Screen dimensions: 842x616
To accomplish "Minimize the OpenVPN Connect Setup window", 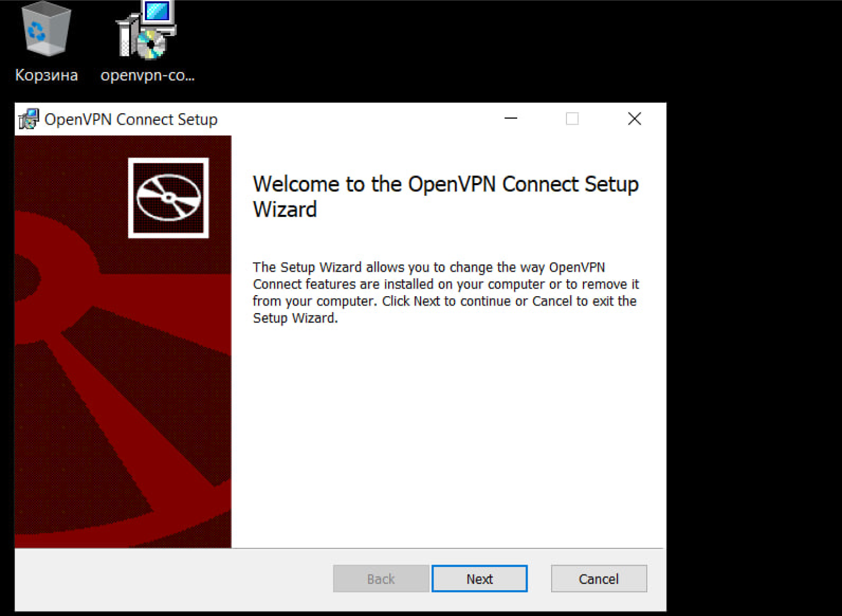I will click(x=511, y=119).
